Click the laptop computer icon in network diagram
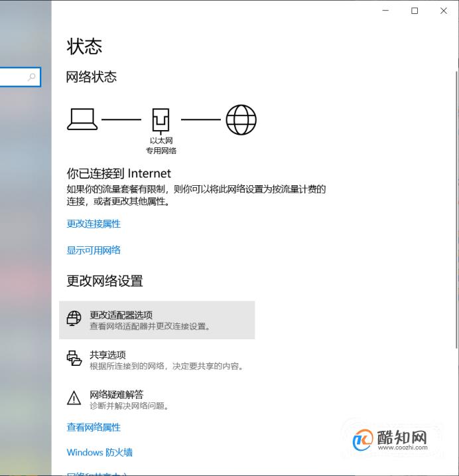 click(x=82, y=119)
